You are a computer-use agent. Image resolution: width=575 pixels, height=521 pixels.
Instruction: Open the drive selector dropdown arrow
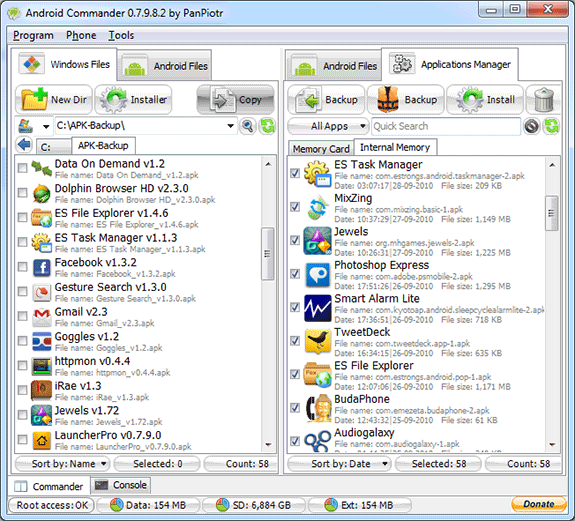coord(46,126)
